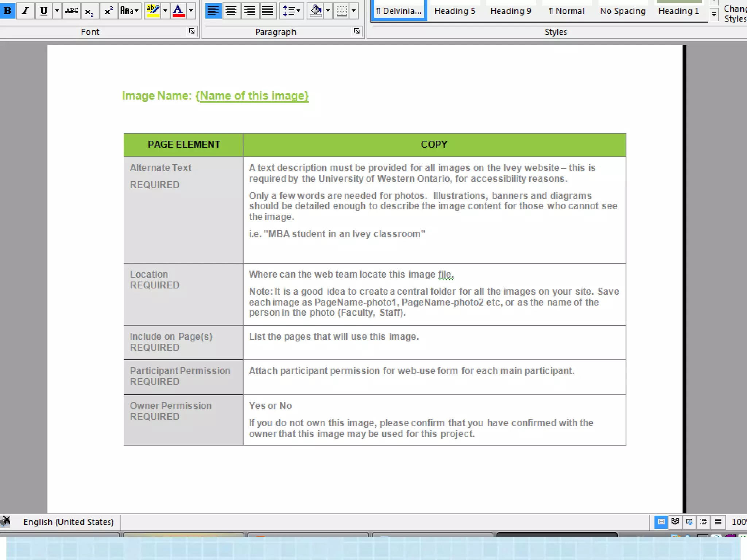
Task: Open the Change Case dropdown
Action: tap(129, 11)
